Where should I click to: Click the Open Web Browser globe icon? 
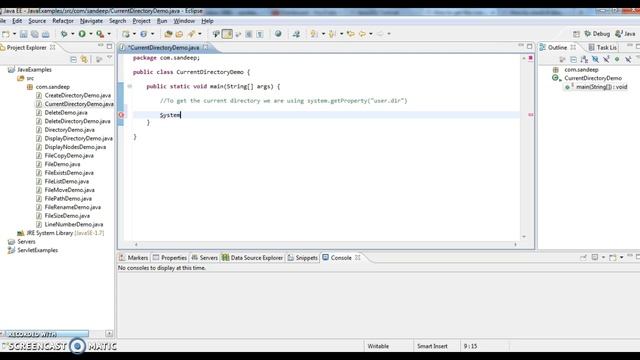[278, 34]
